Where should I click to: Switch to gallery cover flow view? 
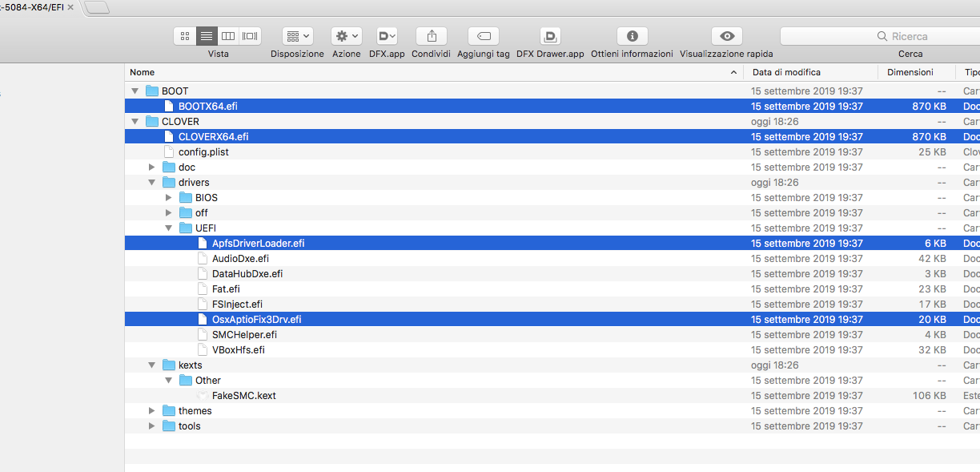pos(251,36)
